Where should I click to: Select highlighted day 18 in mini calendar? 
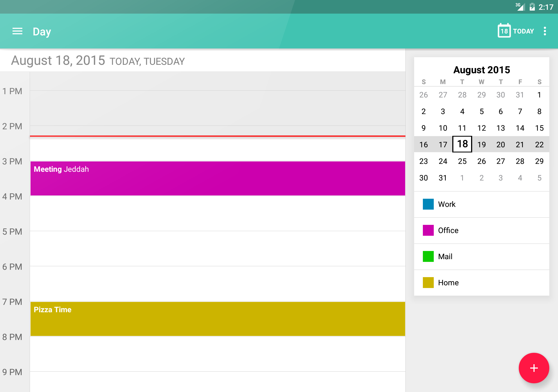(x=462, y=144)
